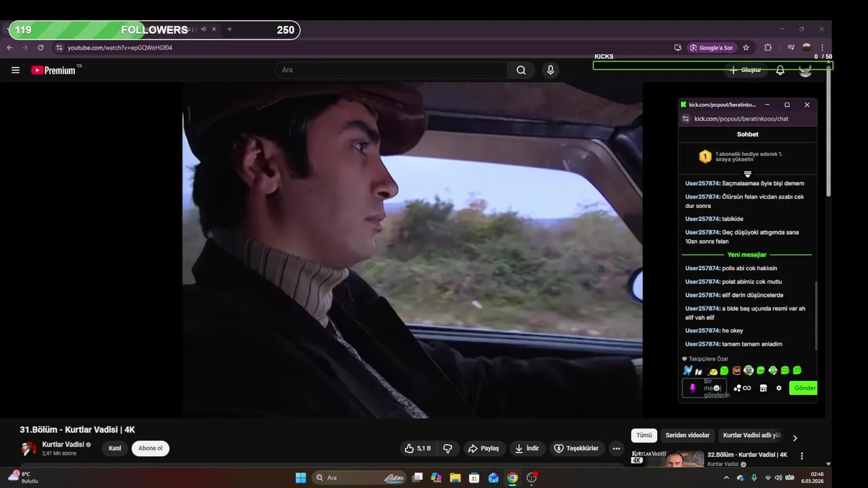Image resolution: width=868 pixels, height=488 pixels.
Task: Open the emoji picker smiley in chat
Action: click(x=716, y=388)
